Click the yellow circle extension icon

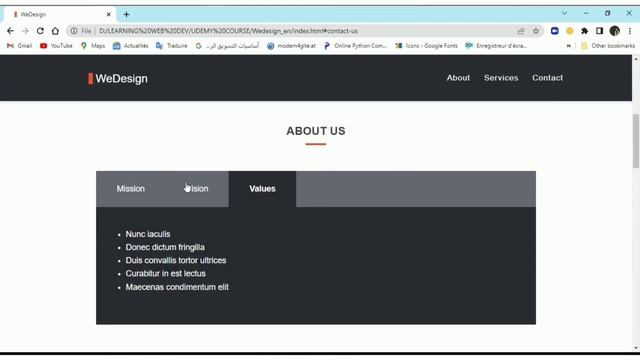coord(570,31)
